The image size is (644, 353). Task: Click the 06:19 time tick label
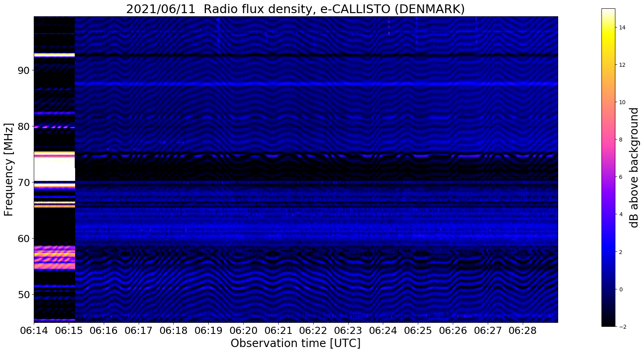click(x=208, y=331)
